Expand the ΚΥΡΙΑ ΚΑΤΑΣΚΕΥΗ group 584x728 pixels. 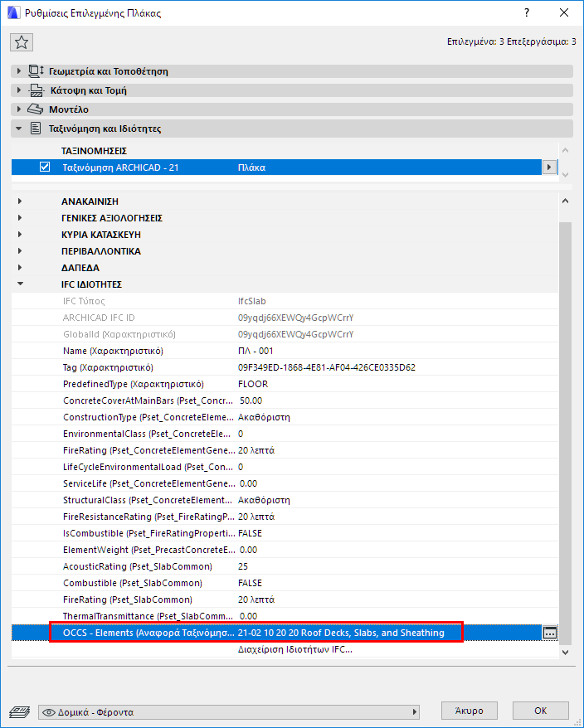20,235
